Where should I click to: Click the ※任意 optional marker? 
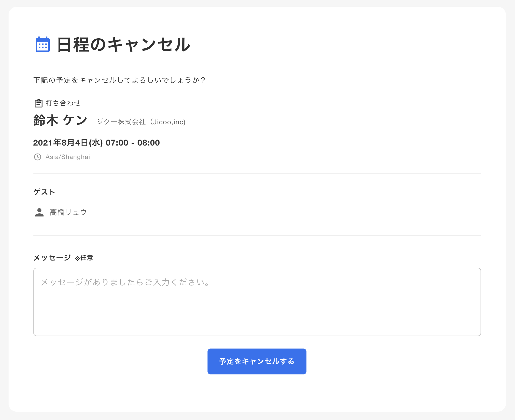pyautogui.click(x=84, y=258)
